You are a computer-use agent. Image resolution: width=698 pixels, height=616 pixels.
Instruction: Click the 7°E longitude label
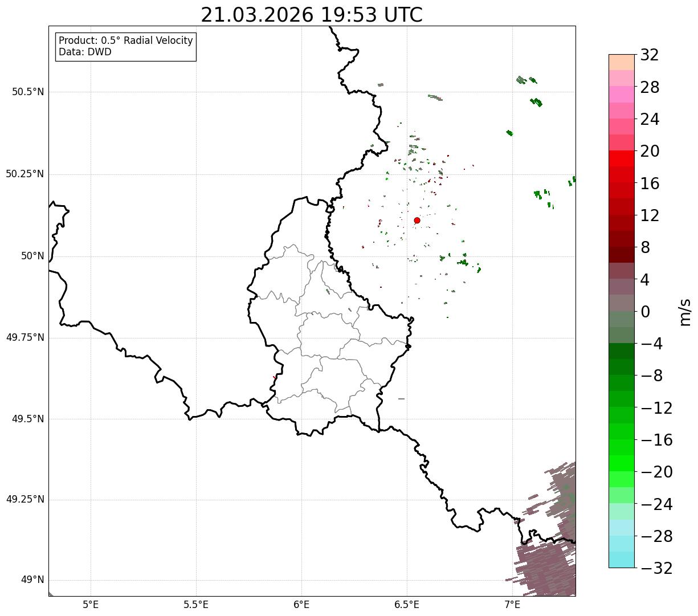pos(512,604)
